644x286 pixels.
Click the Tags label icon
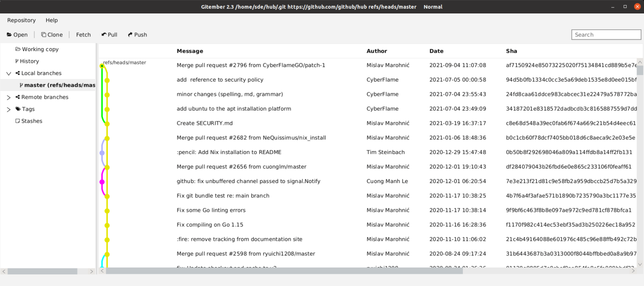18,109
